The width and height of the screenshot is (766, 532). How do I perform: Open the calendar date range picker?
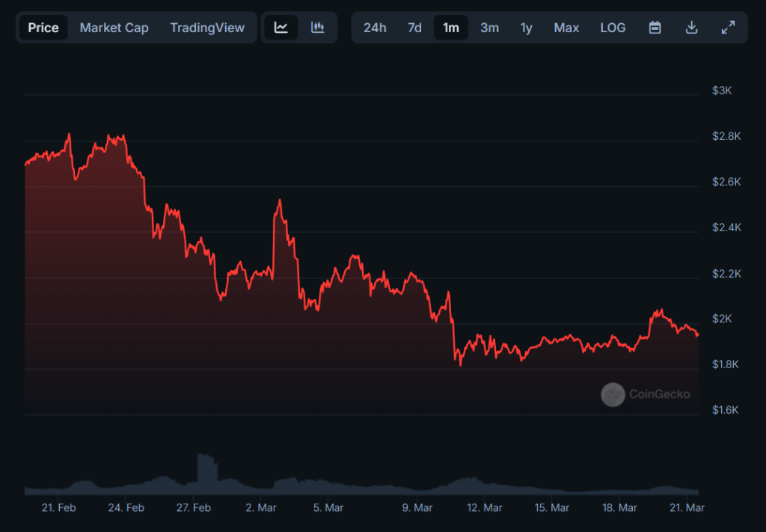pyautogui.click(x=655, y=28)
